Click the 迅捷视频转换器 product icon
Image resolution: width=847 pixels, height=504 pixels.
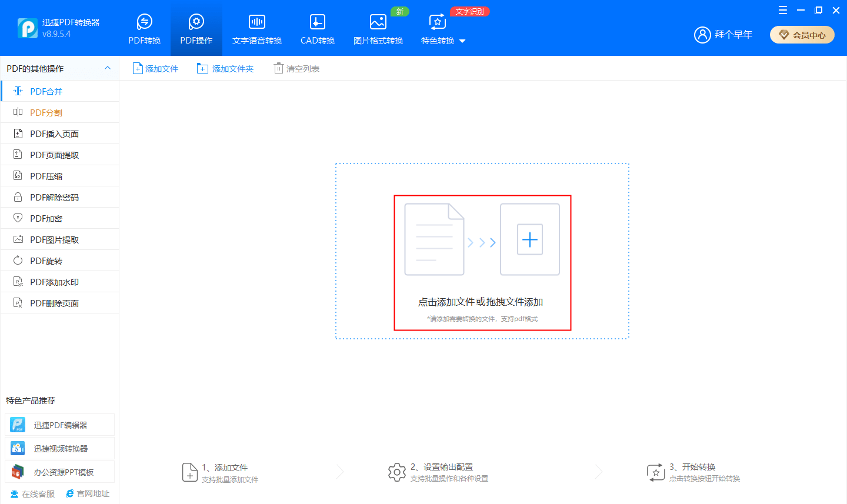coord(18,448)
